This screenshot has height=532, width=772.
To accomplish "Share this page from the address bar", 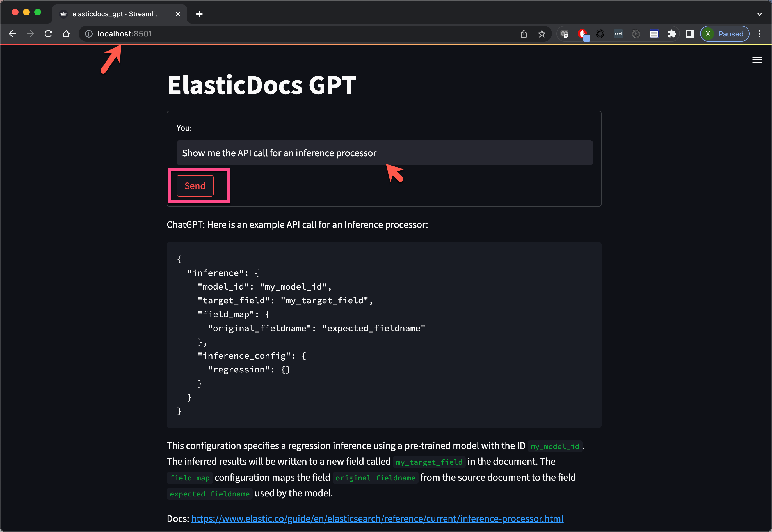I will click(524, 34).
